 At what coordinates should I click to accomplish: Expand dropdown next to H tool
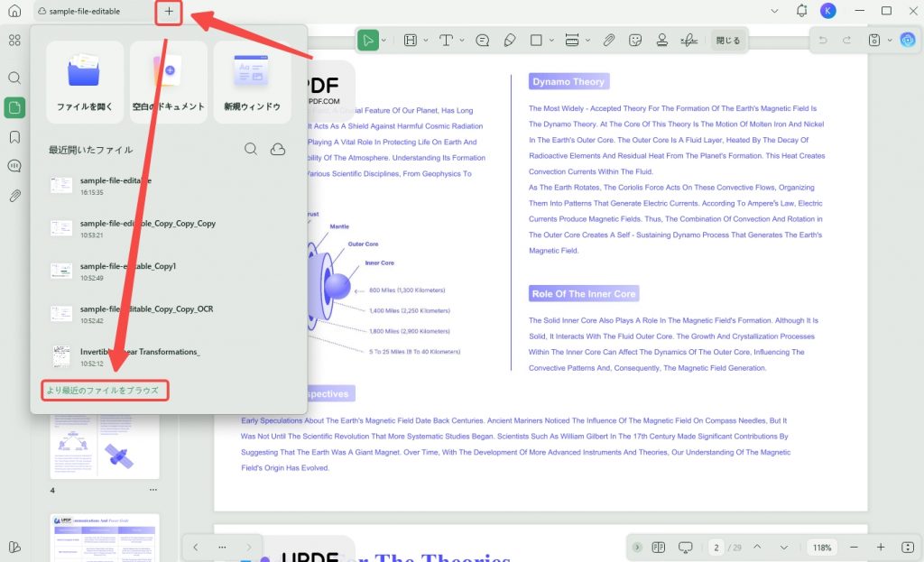pyautogui.click(x=426, y=40)
